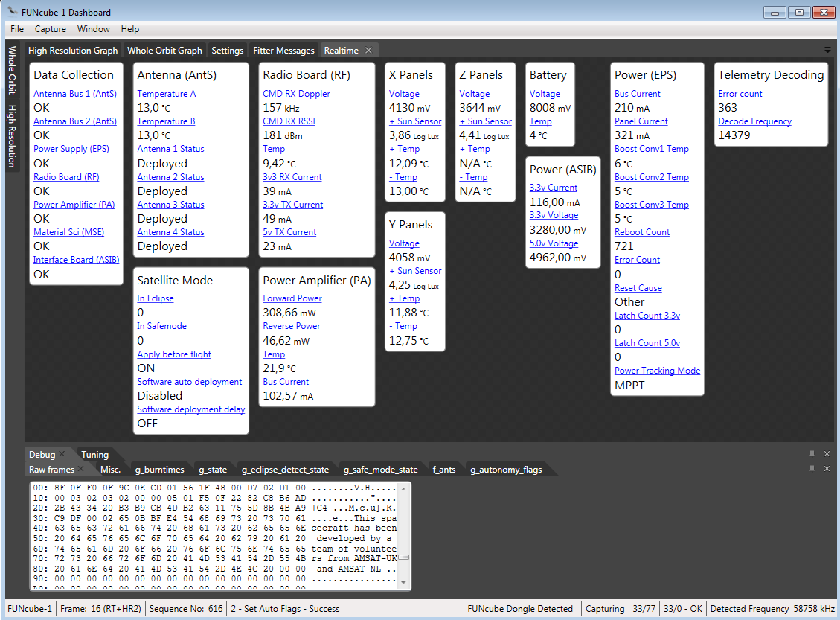840x620 pixels.
Task: Open the document tab list dropdown arrow
Action: (x=827, y=51)
